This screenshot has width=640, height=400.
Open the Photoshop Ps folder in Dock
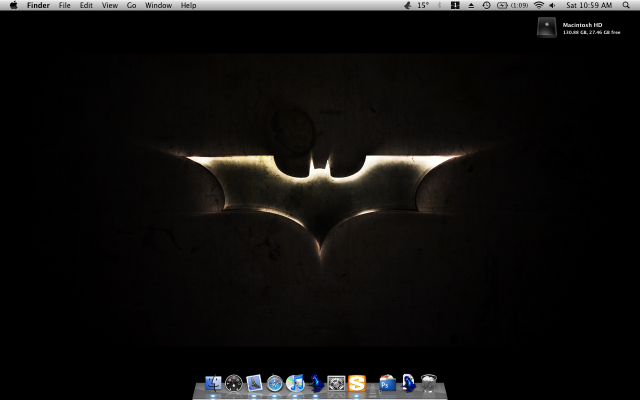(x=387, y=383)
